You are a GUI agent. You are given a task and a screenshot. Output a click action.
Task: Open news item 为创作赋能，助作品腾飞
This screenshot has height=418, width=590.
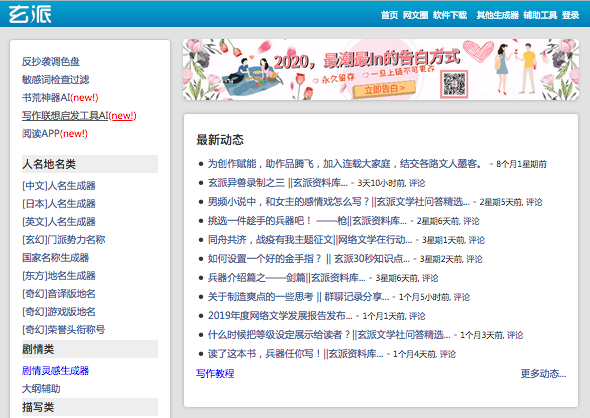345,164
